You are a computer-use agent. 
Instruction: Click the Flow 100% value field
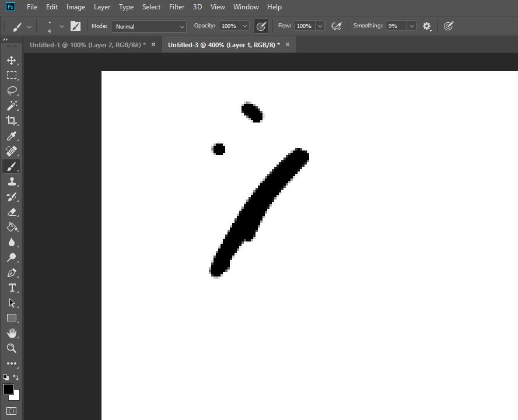click(x=304, y=26)
